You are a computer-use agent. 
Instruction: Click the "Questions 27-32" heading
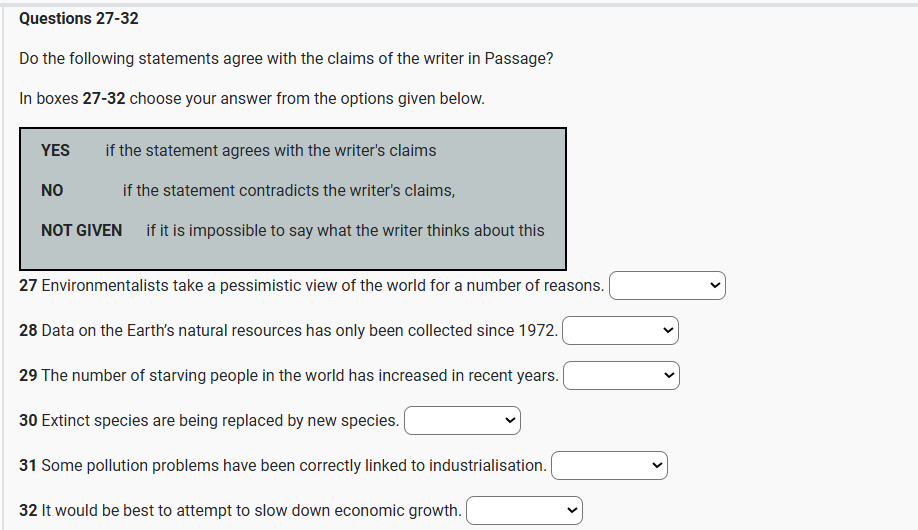tap(79, 19)
